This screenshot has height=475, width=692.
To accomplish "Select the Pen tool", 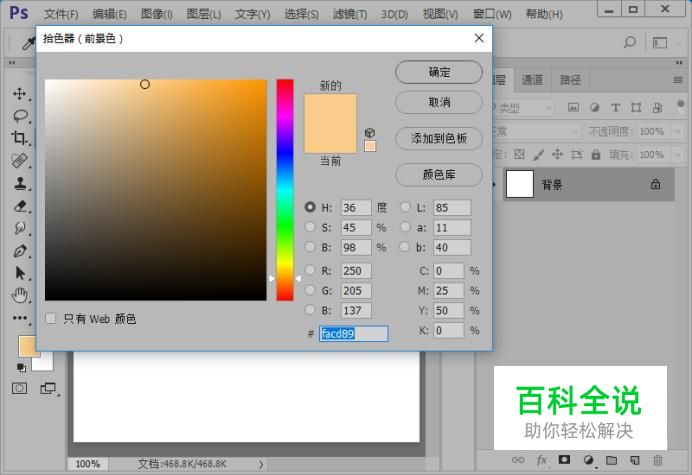I will (x=20, y=251).
